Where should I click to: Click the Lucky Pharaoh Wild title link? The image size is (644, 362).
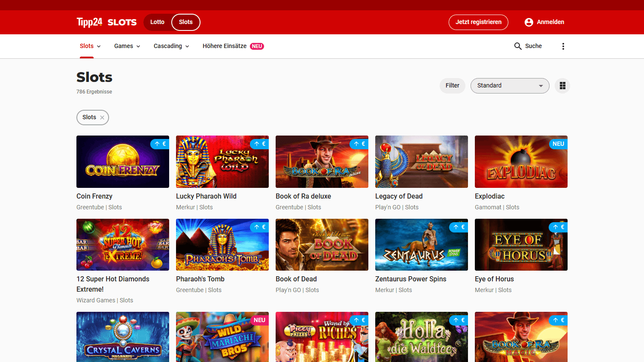click(206, 196)
